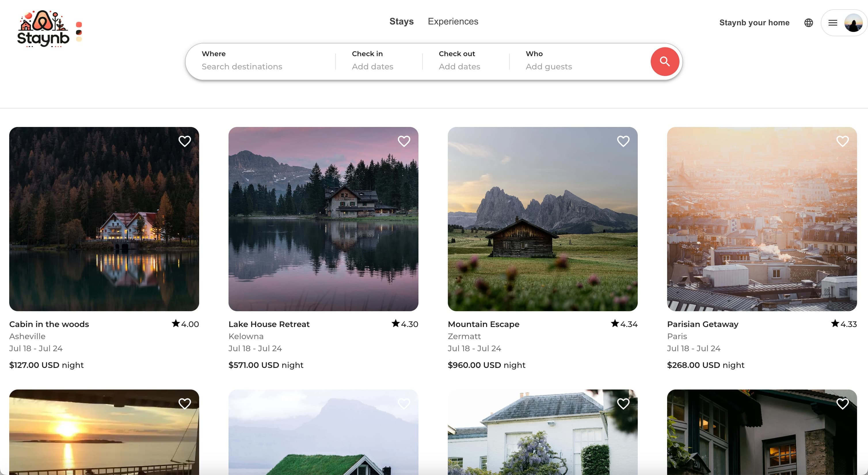Open Check out date picker
Viewport: 868px width, 475px height.
coord(459,61)
